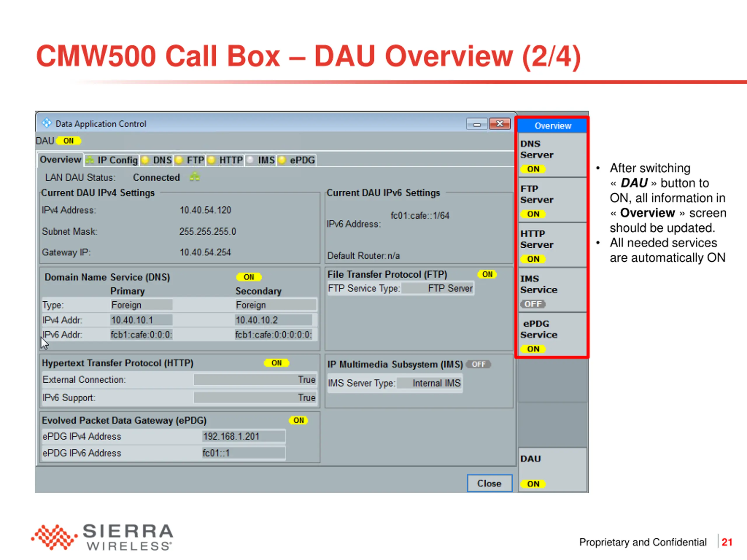The width and height of the screenshot is (747, 560).
Task: Click the FTP Service Type field
Action: pyautogui.click(x=438, y=288)
